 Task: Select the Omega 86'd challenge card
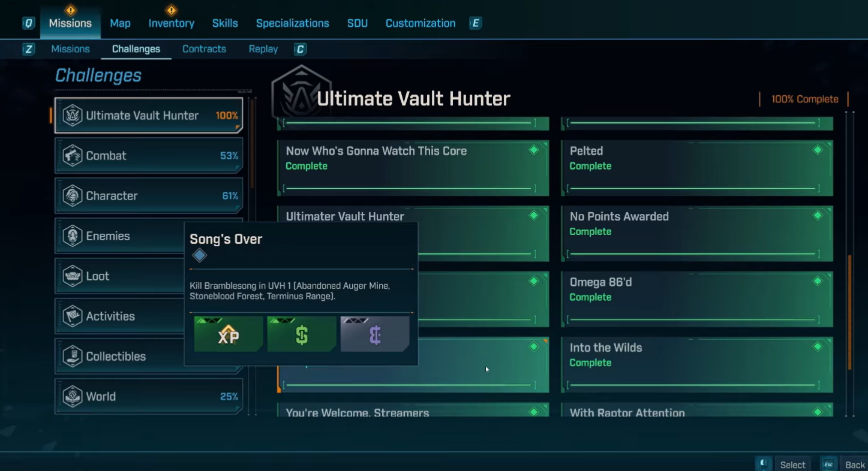pyautogui.click(x=696, y=299)
